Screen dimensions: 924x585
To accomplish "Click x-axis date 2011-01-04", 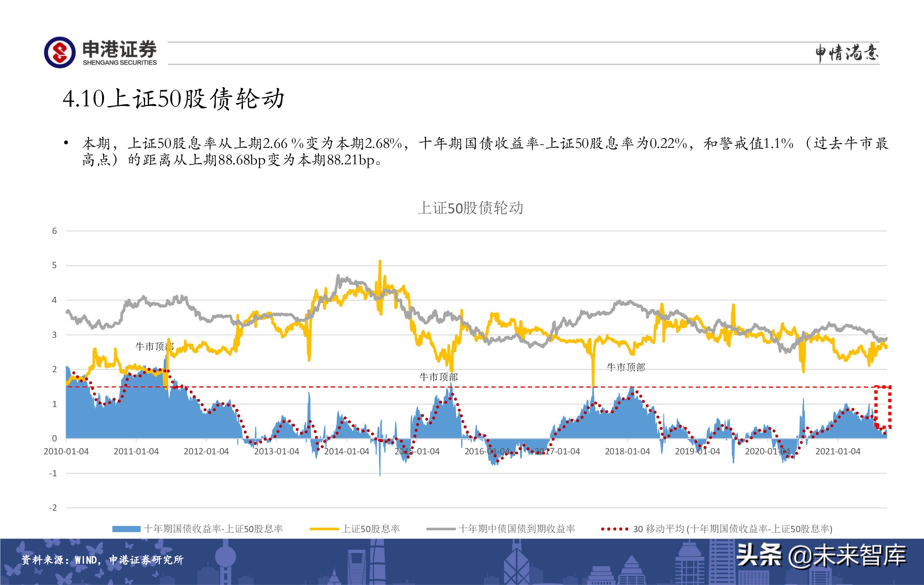I will click(136, 451).
